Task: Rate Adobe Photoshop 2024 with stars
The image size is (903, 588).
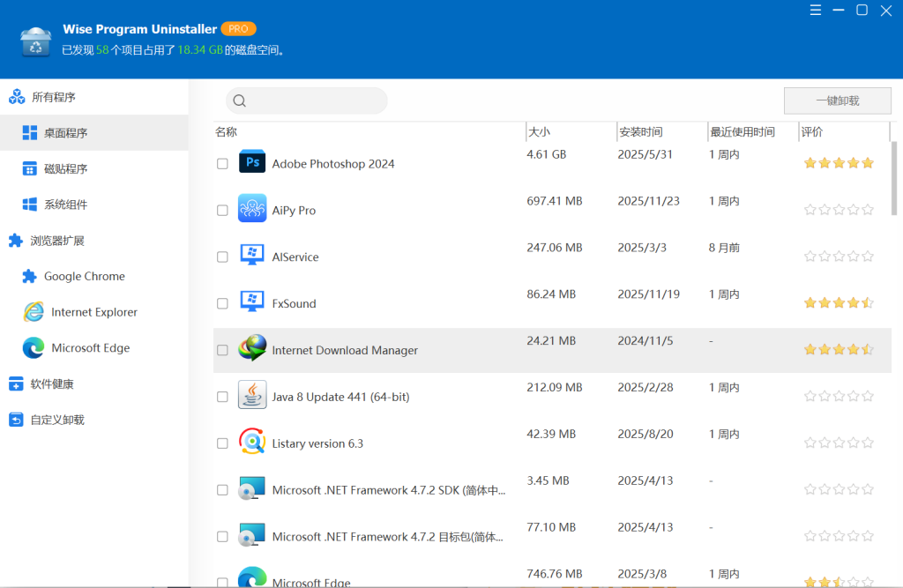Action: tap(839, 163)
